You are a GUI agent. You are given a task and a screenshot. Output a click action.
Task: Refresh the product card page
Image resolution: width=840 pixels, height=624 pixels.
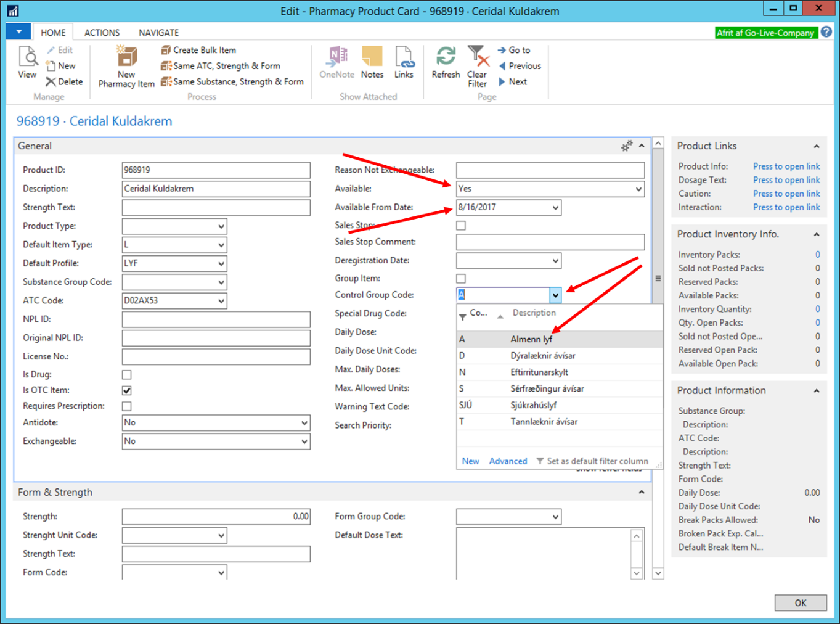pyautogui.click(x=446, y=57)
